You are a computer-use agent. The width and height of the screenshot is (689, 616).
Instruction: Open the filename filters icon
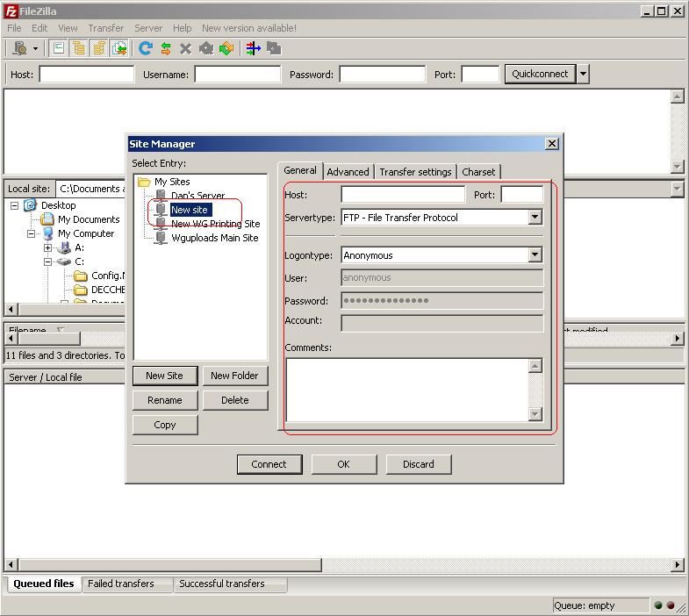point(253,48)
